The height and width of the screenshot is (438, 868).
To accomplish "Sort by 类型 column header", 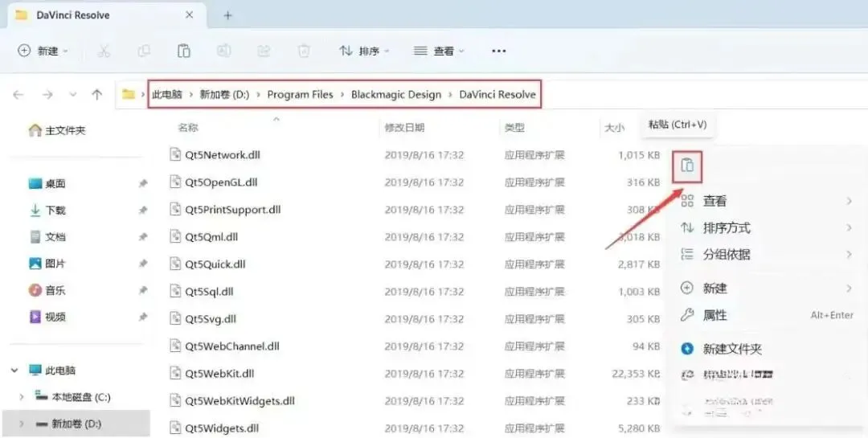I will coord(514,127).
